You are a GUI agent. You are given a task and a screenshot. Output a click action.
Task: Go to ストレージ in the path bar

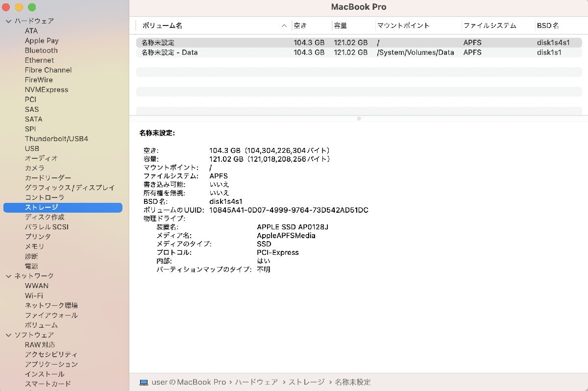(306, 382)
